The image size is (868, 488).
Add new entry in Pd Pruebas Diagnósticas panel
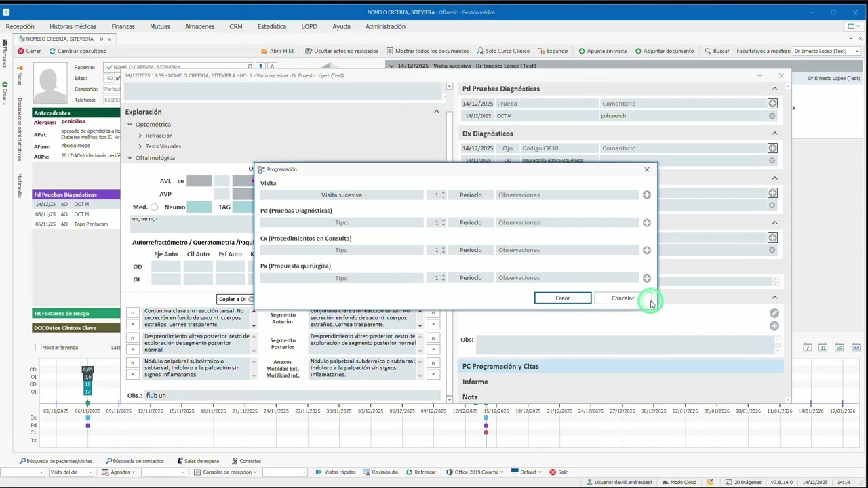click(x=772, y=104)
